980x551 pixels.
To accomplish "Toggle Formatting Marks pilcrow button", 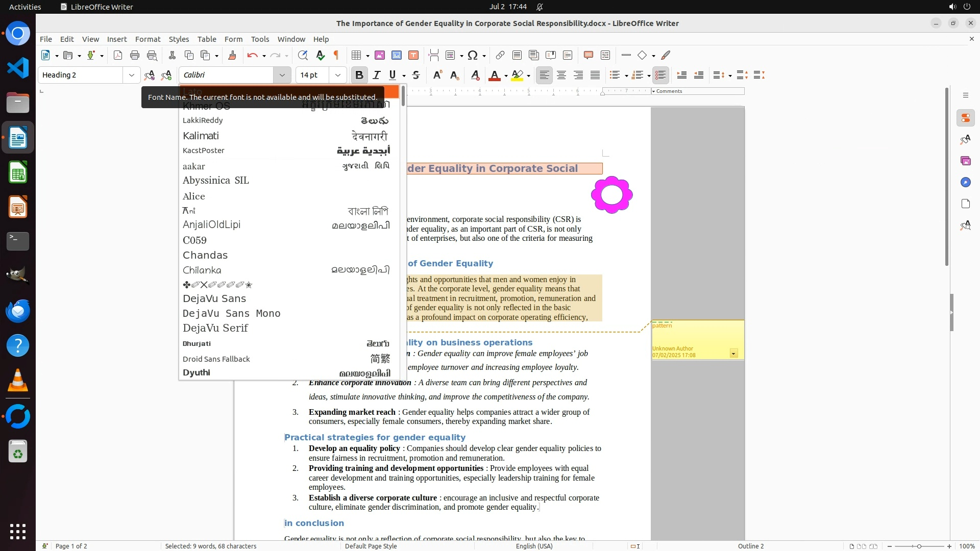I will (x=336, y=55).
